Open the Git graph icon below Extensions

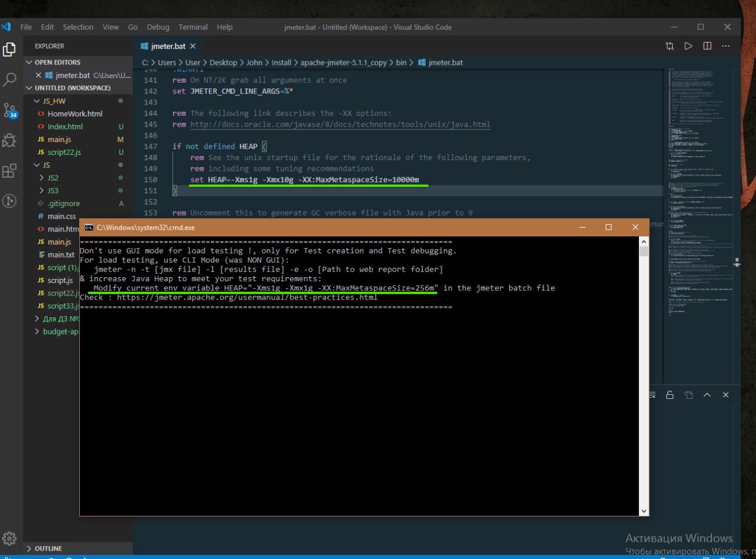pos(9,201)
